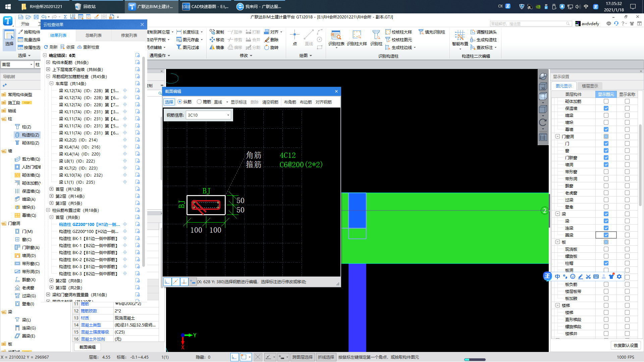Click 折线选择 in status bar

(x=326, y=357)
